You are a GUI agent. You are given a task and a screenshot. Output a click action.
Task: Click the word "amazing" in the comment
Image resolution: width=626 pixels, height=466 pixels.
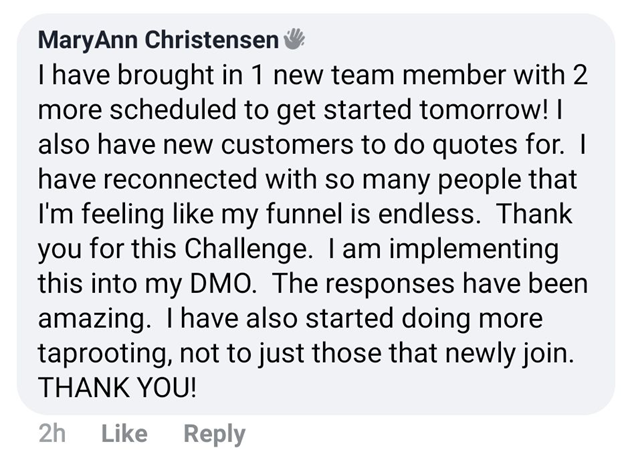coord(87,318)
